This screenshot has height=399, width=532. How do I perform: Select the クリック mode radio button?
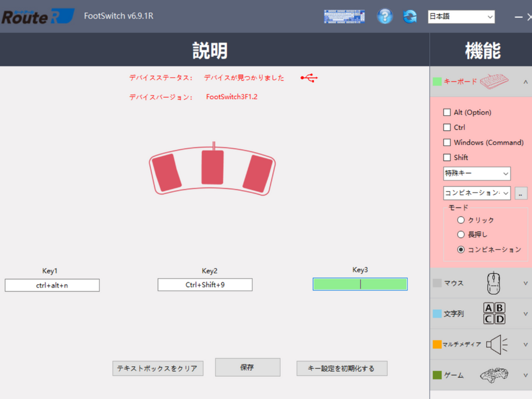(461, 220)
